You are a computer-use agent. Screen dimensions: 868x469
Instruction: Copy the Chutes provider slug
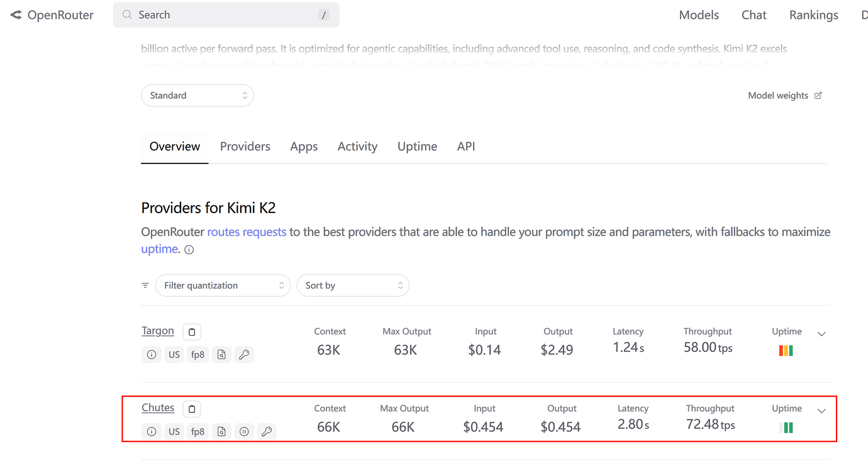point(192,409)
